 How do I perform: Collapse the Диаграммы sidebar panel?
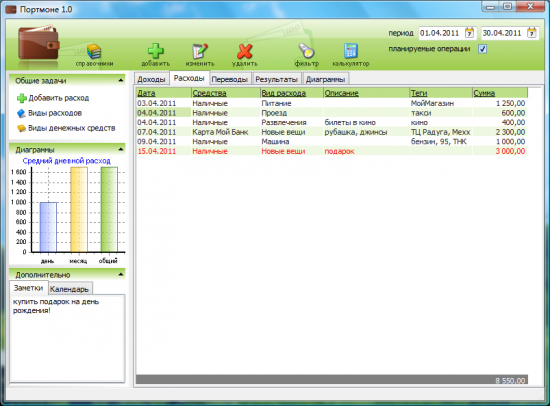click(121, 149)
